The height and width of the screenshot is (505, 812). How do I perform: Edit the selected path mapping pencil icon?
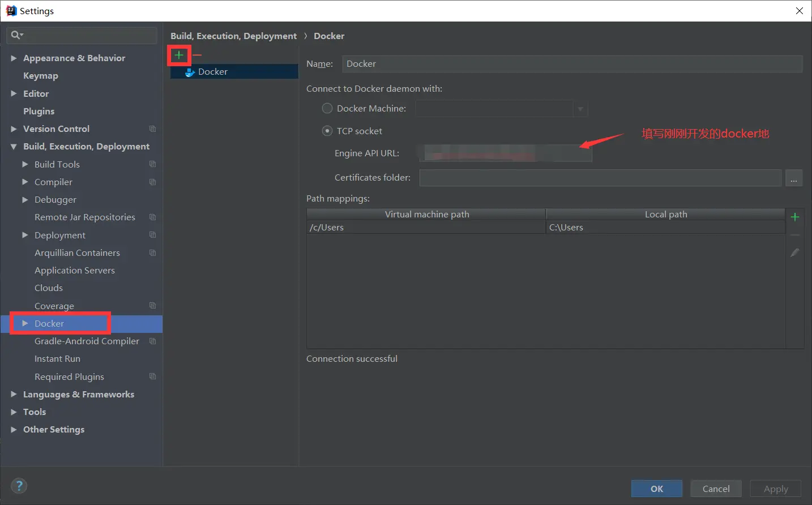(x=794, y=252)
